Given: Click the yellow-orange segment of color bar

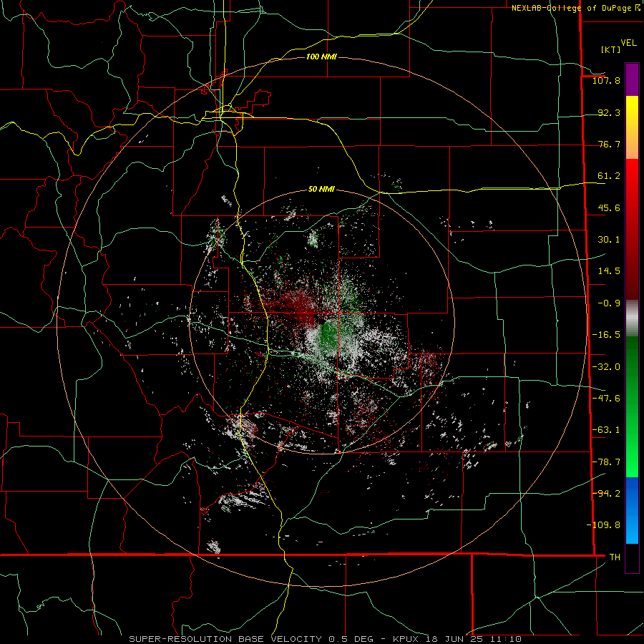Looking at the screenshot, I should 632,127.
